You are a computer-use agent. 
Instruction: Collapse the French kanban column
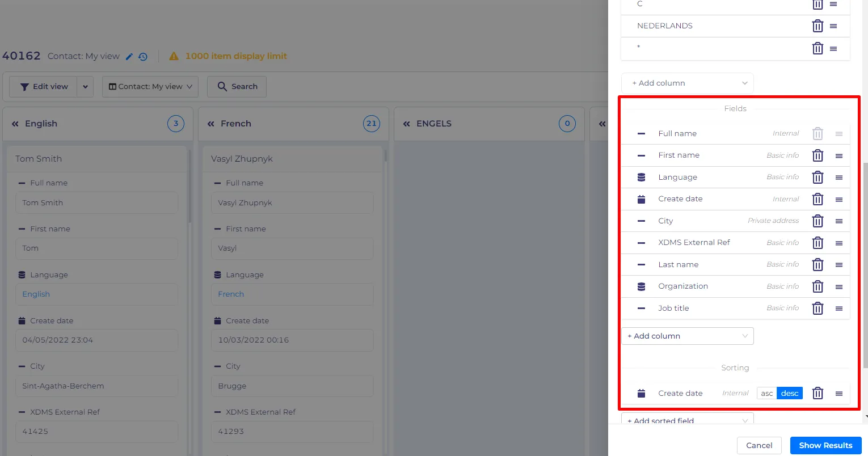click(211, 124)
